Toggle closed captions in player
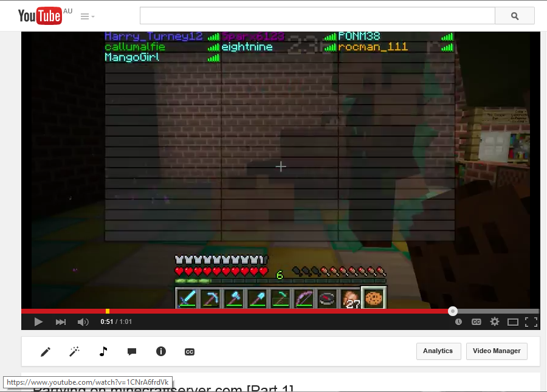Viewport: 547px width, 392px height. click(x=476, y=322)
